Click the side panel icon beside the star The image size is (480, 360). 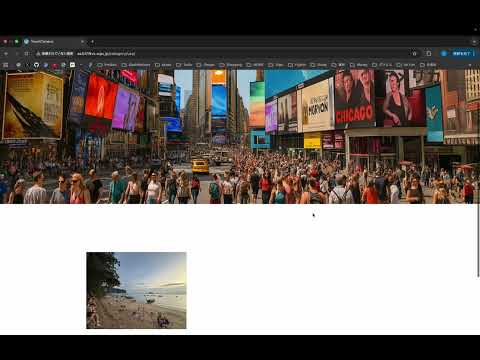pos(429,53)
